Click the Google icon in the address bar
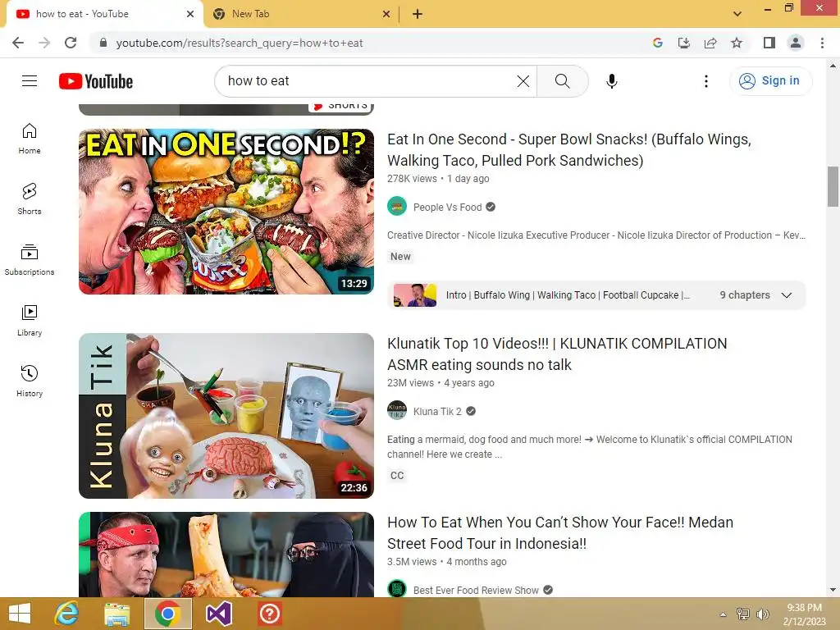Image resolution: width=840 pixels, height=630 pixels. pos(658,43)
